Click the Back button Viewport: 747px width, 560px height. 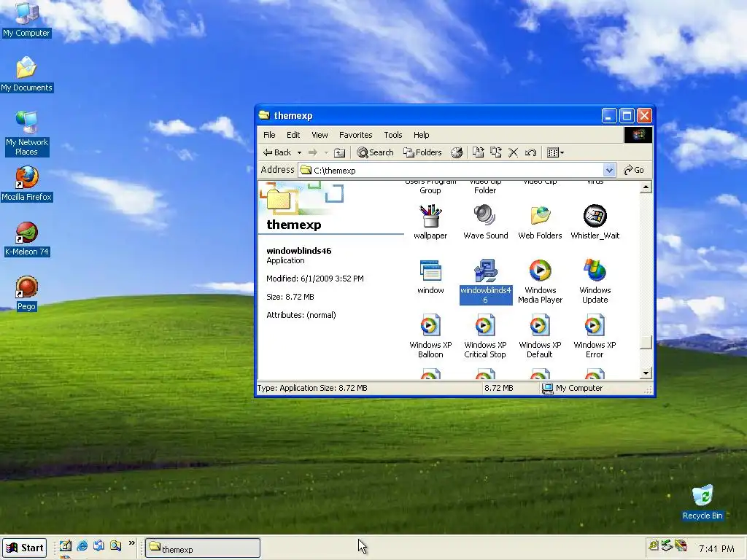click(277, 152)
